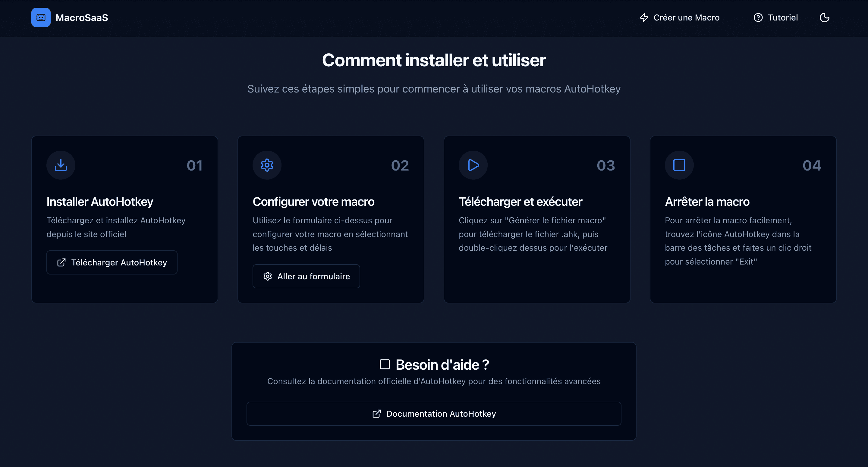Click the square icon beside Besoin d'aide

click(385, 364)
